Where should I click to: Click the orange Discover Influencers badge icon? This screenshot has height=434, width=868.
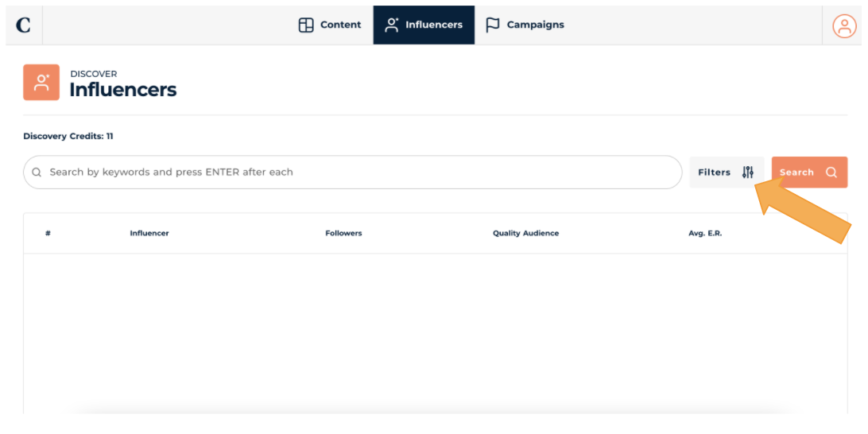coord(41,83)
